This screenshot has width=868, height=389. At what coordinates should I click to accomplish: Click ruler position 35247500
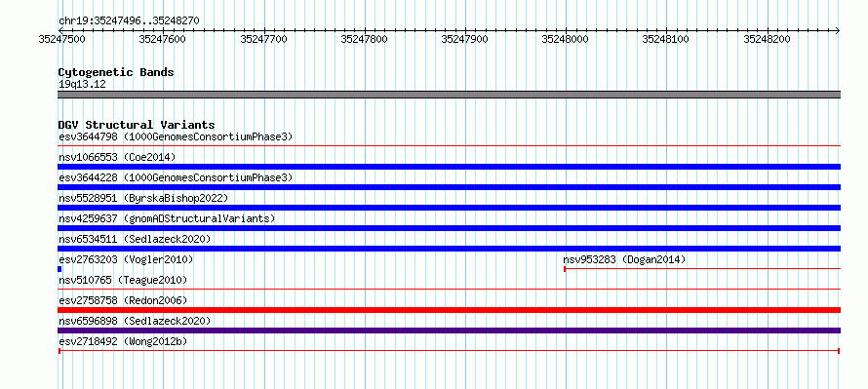62,39
